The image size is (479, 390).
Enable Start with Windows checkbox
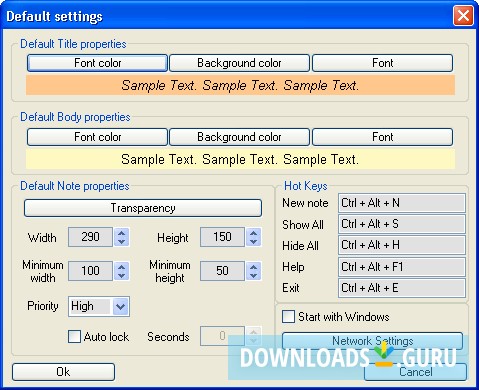[288, 317]
